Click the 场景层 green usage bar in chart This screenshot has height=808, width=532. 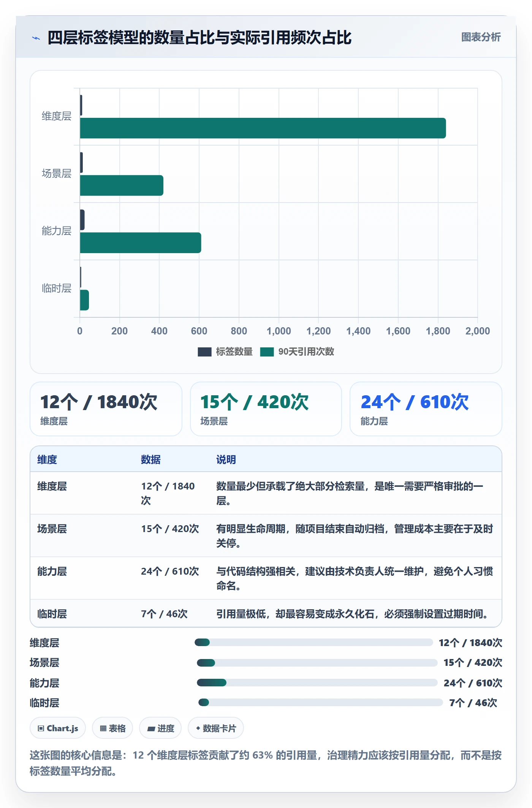pyautogui.click(x=122, y=185)
